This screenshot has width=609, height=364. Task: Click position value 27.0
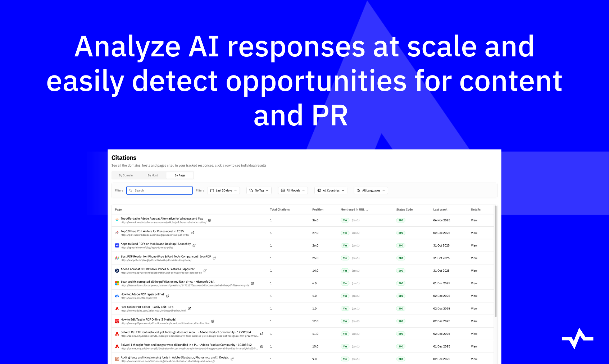[315, 233]
